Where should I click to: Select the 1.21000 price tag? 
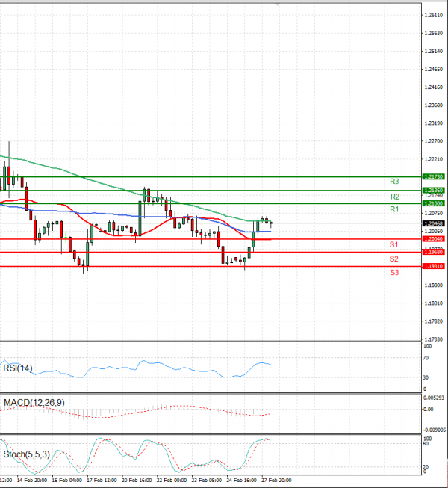pyautogui.click(x=434, y=203)
